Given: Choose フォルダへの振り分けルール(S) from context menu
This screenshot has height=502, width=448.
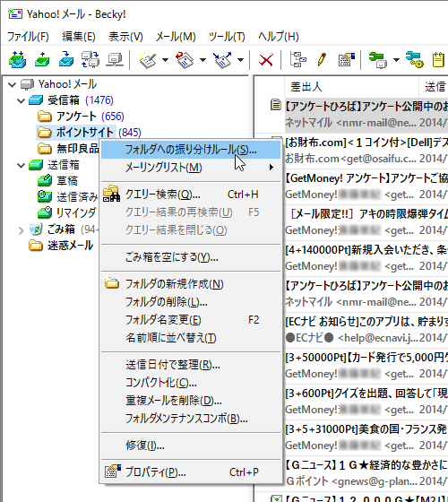Looking at the screenshot, I should [191, 150].
